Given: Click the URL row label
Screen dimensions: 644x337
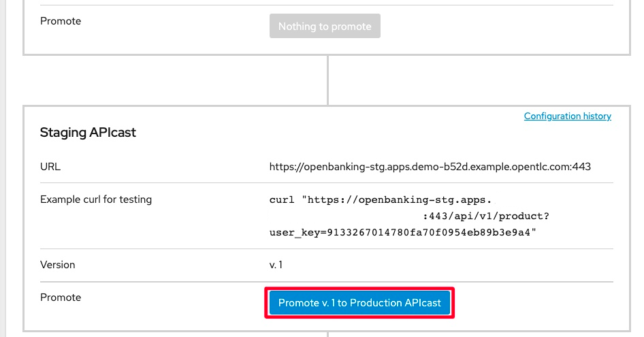Looking at the screenshot, I should (x=50, y=167).
